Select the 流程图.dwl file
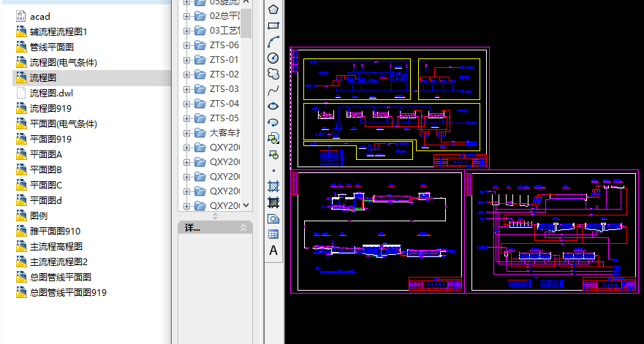 point(45,93)
